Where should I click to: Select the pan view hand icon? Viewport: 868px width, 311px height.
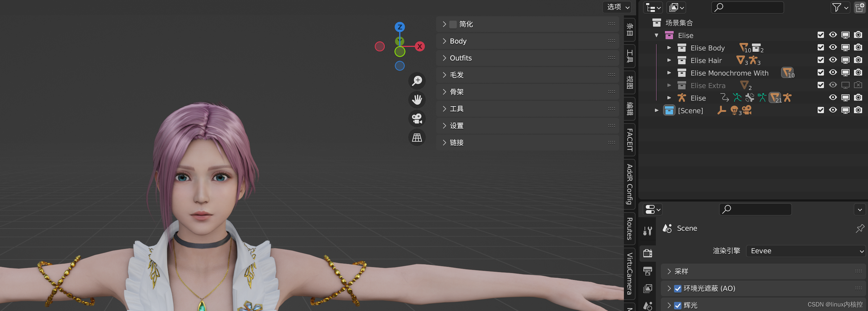click(417, 99)
